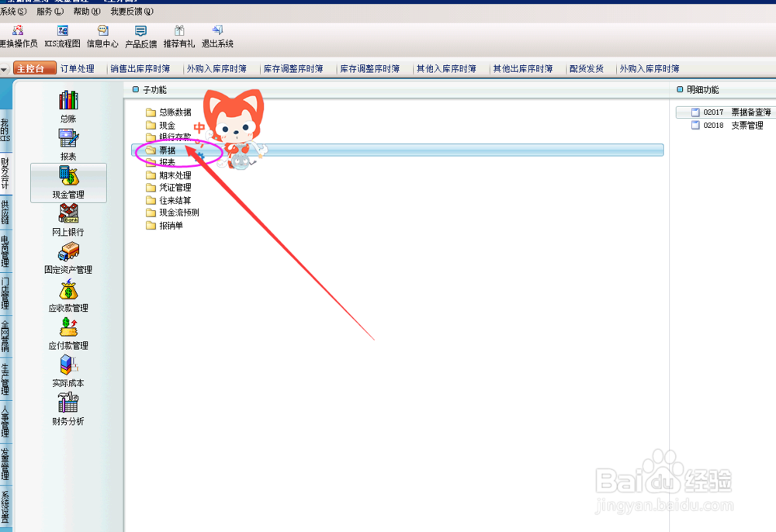This screenshot has height=532, width=776.
Task: Open the 实际成本 module icon
Action: pos(69,365)
